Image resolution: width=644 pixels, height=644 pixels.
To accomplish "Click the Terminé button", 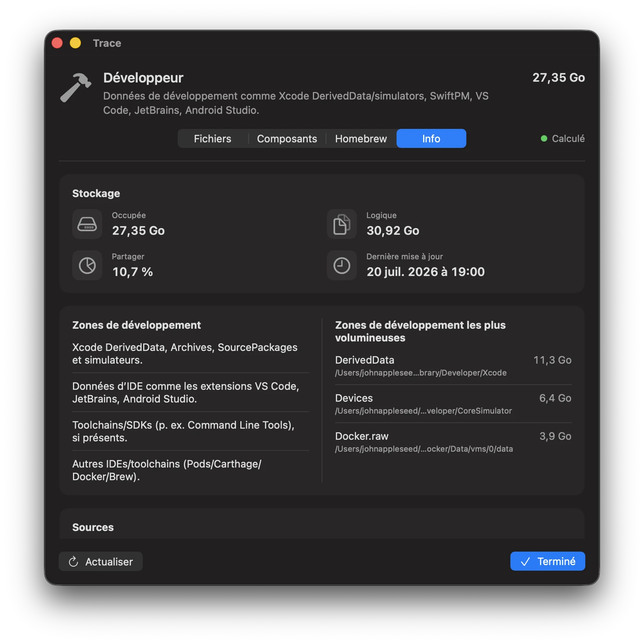I will pyautogui.click(x=548, y=561).
